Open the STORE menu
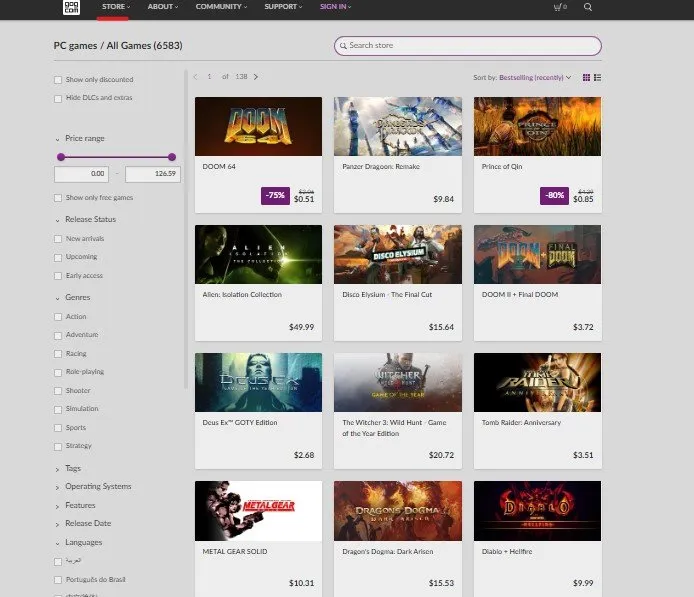694x597 pixels. pyautogui.click(x=116, y=7)
